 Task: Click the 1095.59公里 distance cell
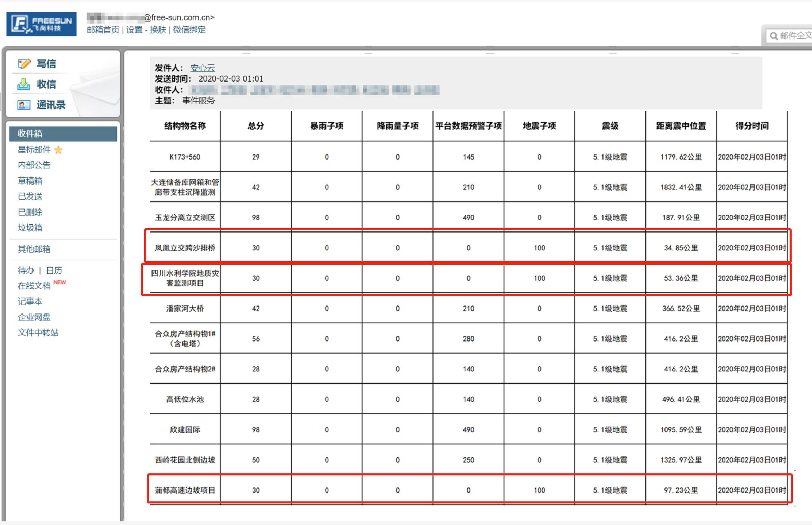pos(681,429)
